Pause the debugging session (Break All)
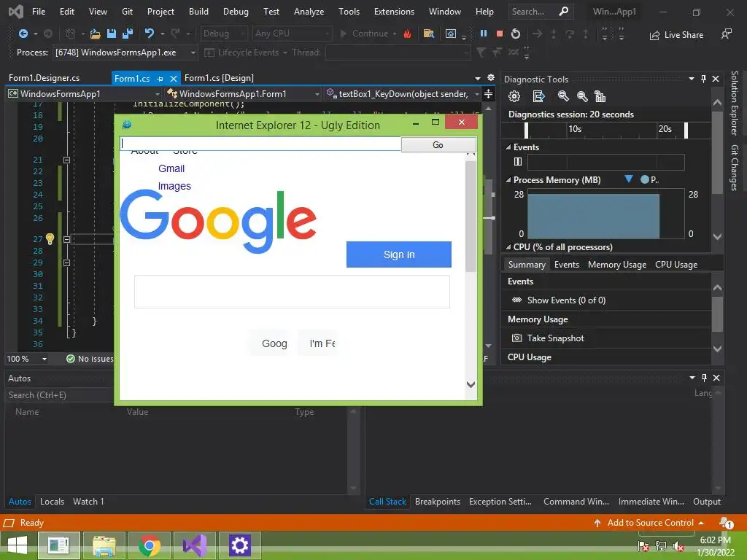Viewport: 747px width, 560px height. click(484, 34)
